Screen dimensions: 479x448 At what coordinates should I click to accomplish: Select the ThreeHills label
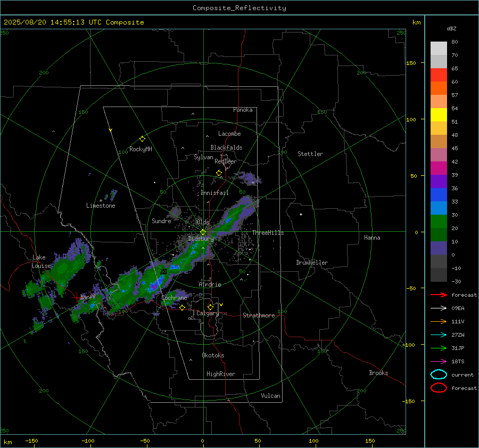(x=268, y=233)
